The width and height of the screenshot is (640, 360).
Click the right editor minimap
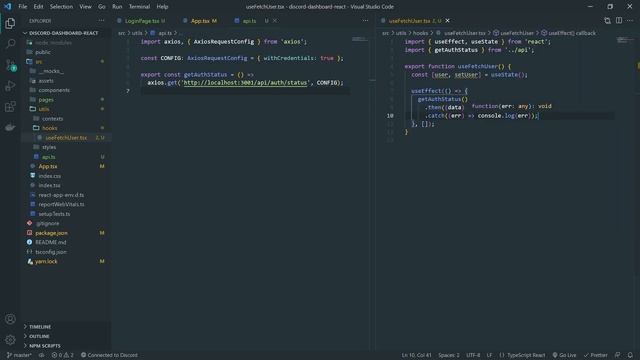624,40
